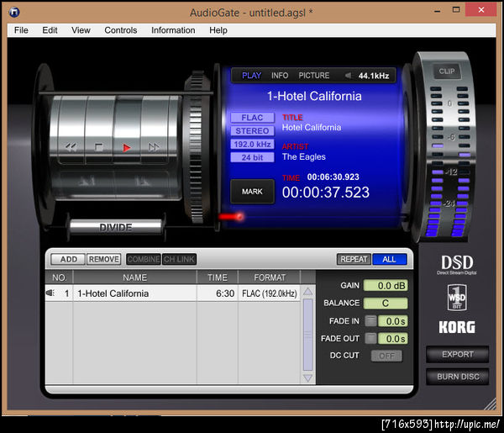Click the speaker icon in track row 1

tap(52, 293)
